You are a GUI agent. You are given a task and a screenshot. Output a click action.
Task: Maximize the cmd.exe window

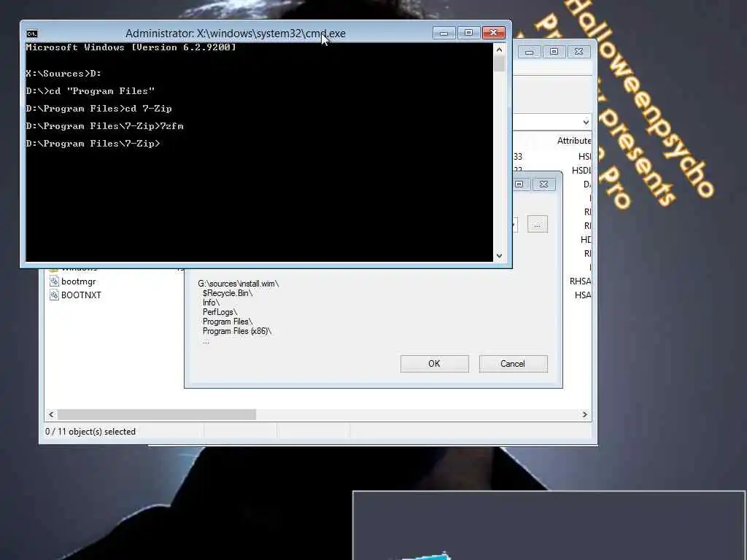point(468,32)
